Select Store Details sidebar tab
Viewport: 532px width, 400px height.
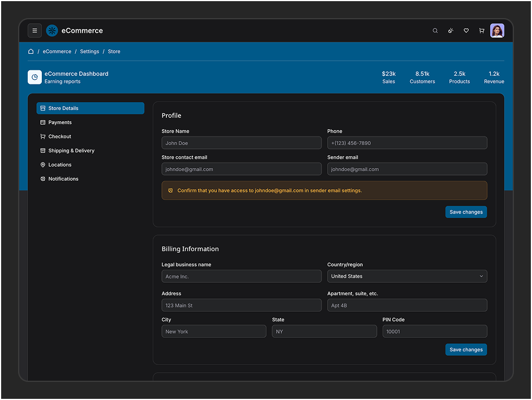pyautogui.click(x=90, y=108)
